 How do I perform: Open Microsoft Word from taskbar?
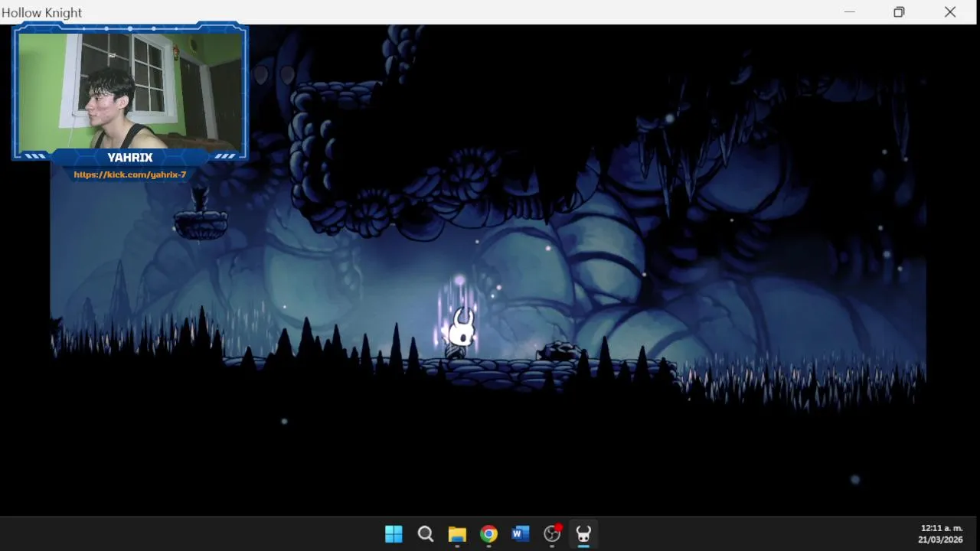[x=521, y=534]
